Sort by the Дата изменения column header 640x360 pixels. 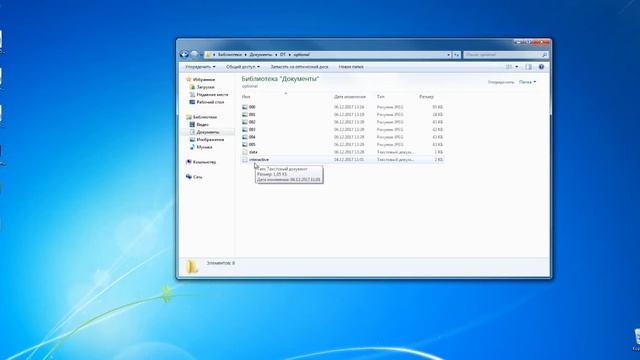tap(350, 97)
